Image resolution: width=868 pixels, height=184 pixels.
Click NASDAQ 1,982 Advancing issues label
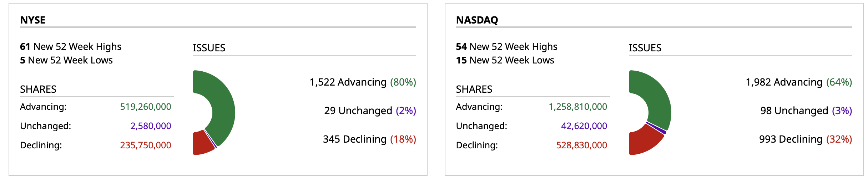point(798,82)
